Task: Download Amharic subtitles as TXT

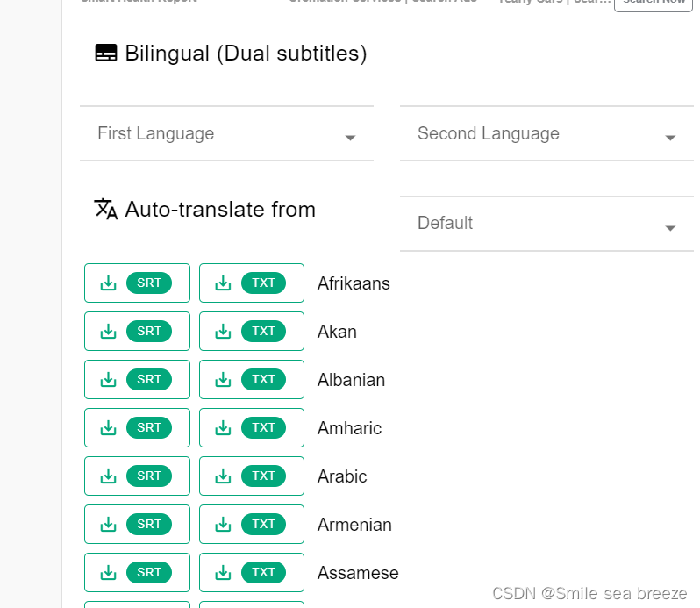Action: click(252, 427)
